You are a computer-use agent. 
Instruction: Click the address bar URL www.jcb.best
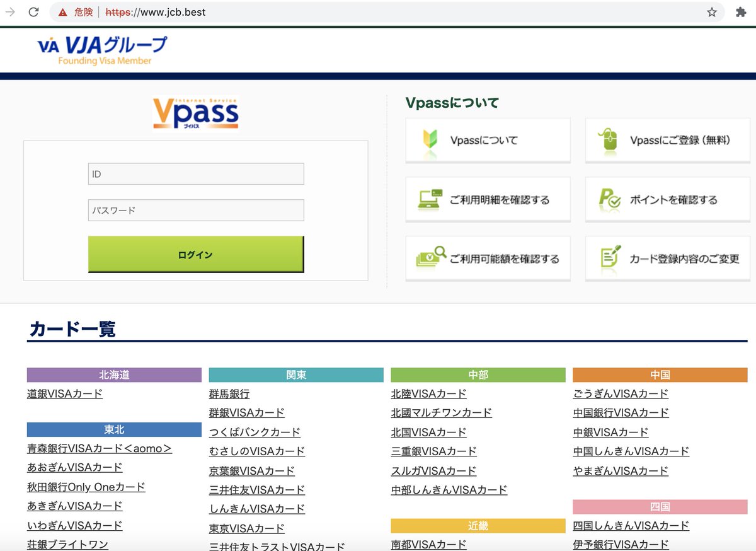pyautogui.click(x=156, y=12)
